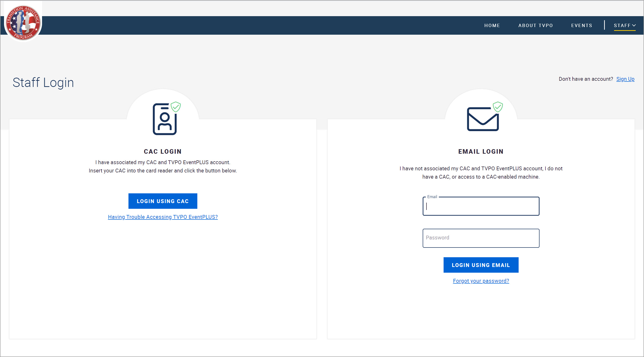The height and width of the screenshot is (357, 644).
Task: Click the green shield checkmark above the CAC icon
Action: pyautogui.click(x=176, y=107)
